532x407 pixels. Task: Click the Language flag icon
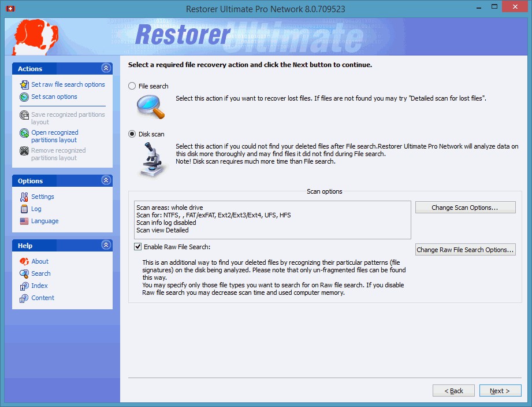[x=24, y=221]
